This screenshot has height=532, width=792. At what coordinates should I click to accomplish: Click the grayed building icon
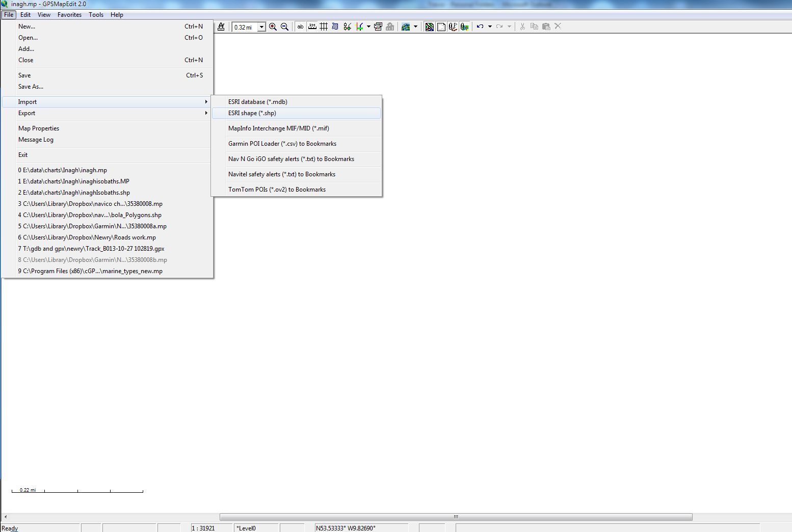point(390,26)
